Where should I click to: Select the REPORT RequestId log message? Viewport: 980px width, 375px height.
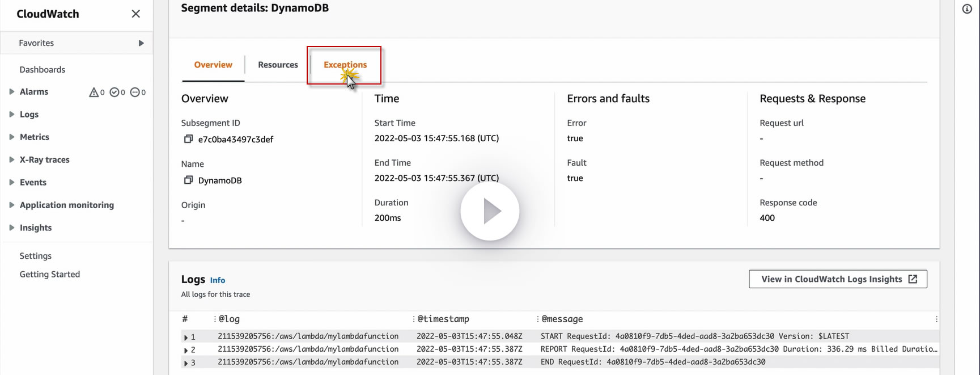(x=739, y=349)
